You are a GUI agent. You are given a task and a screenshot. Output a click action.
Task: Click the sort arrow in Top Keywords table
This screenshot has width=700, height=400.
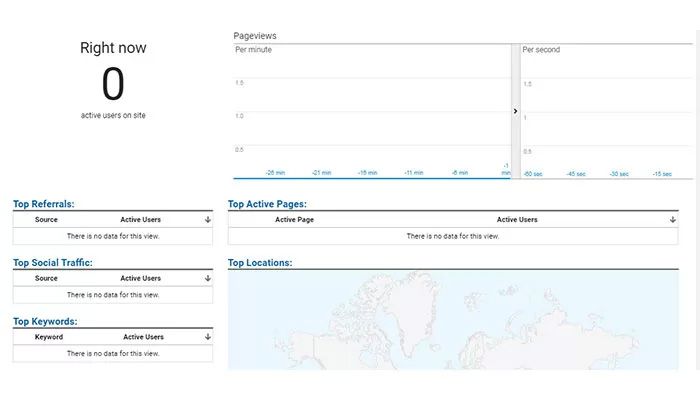pos(207,337)
